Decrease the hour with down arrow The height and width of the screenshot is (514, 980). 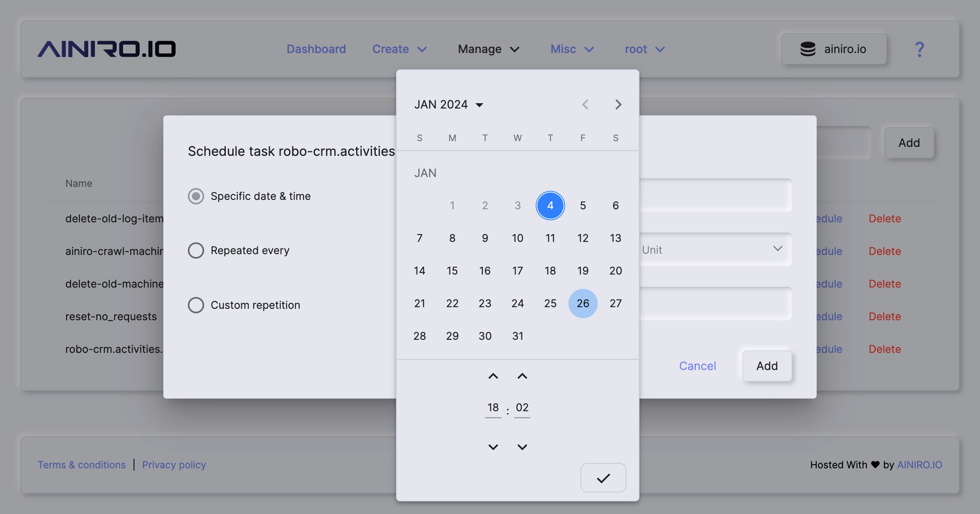point(493,447)
